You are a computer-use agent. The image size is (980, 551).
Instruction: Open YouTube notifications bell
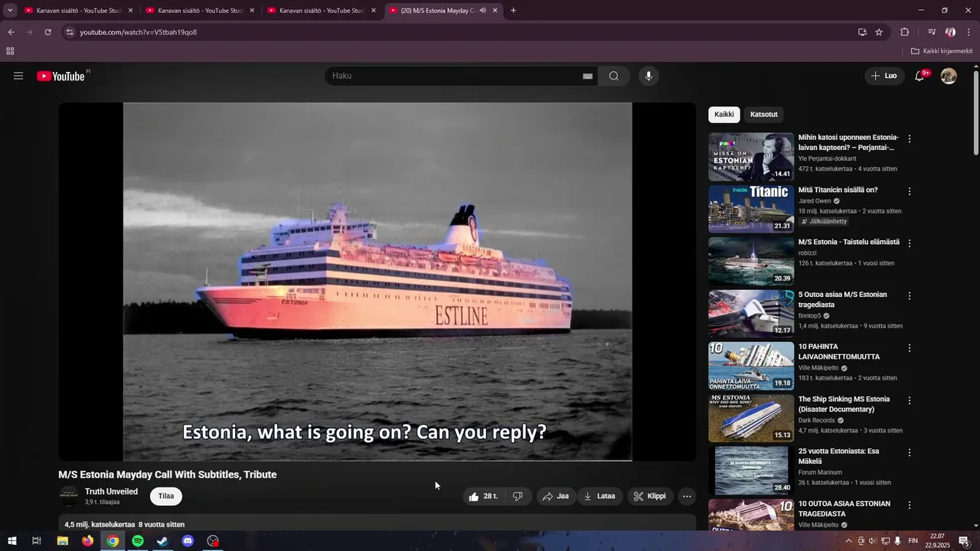pos(920,76)
